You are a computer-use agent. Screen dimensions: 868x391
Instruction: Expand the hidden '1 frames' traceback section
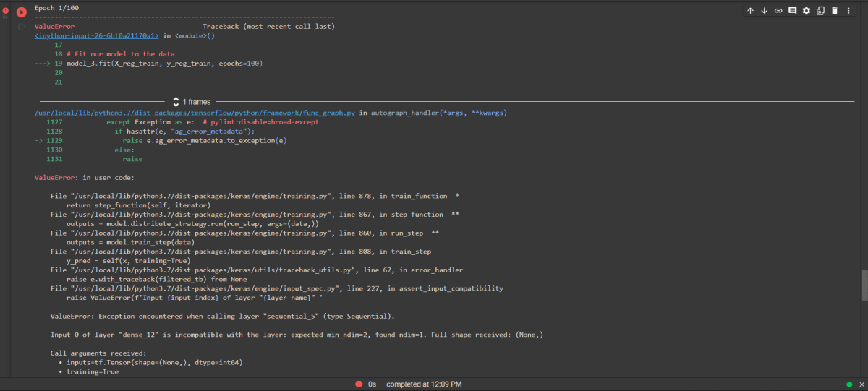(191, 102)
